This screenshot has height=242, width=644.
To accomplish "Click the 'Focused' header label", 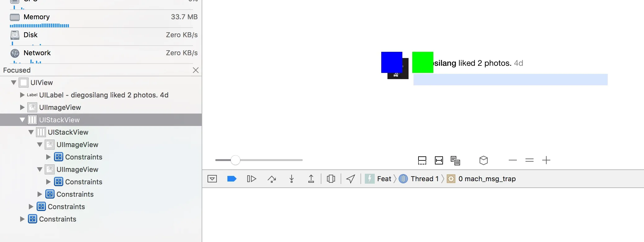I will coord(17,70).
